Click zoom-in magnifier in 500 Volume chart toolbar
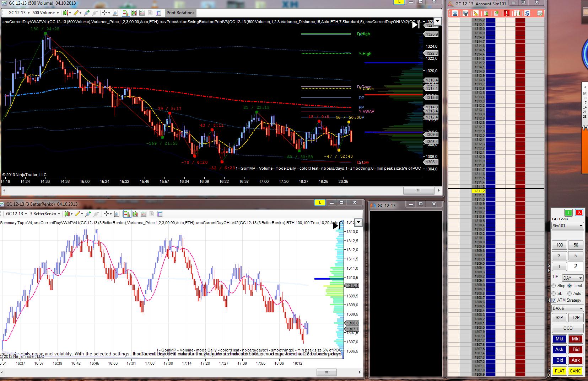The width and height of the screenshot is (588, 381). coord(86,13)
